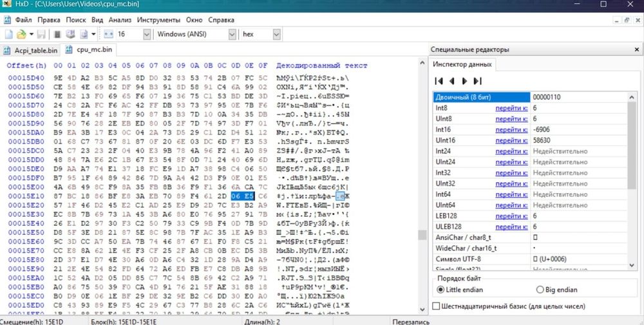Click the Open disk toolbar icon
Screen dimensions: 644x325
point(70,35)
